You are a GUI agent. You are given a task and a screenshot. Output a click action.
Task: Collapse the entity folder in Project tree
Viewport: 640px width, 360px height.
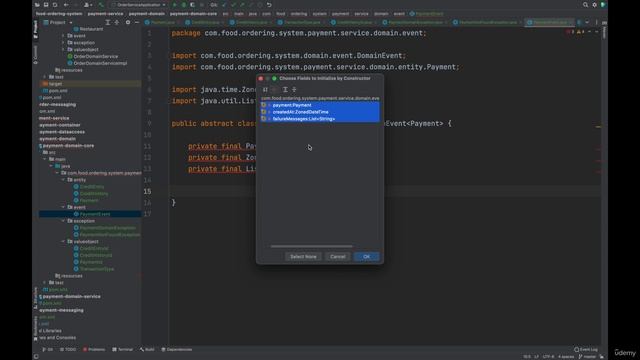pyautogui.click(x=63, y=180)
